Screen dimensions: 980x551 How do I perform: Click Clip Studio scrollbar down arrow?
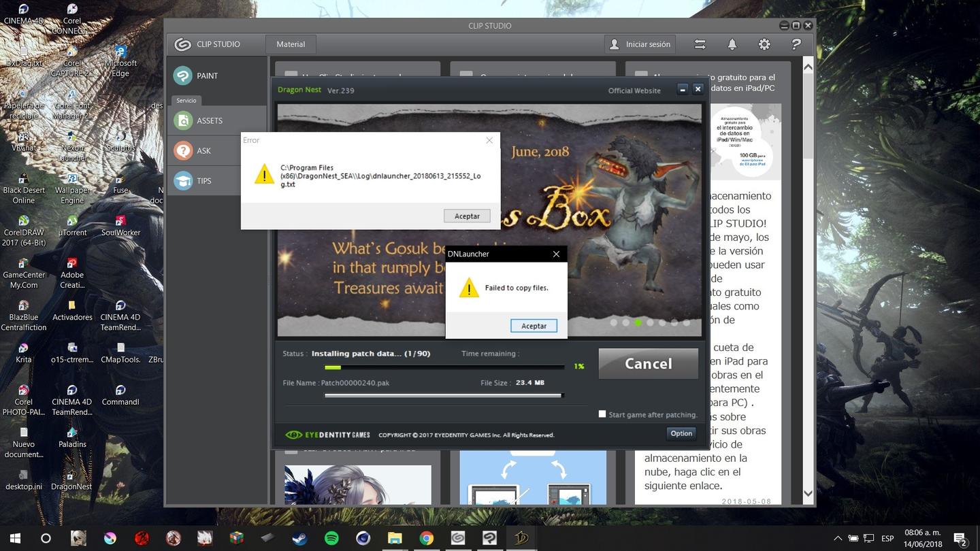[808, 493]
